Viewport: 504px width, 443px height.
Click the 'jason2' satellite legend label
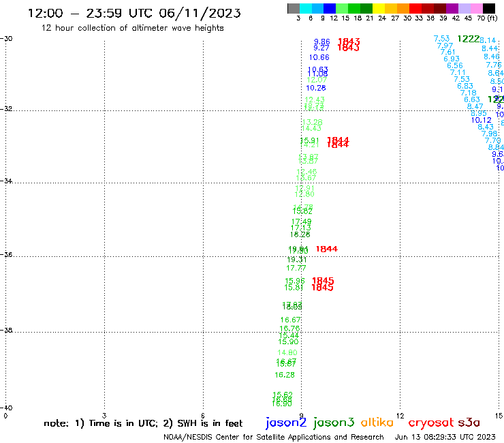tap(286, 423)
